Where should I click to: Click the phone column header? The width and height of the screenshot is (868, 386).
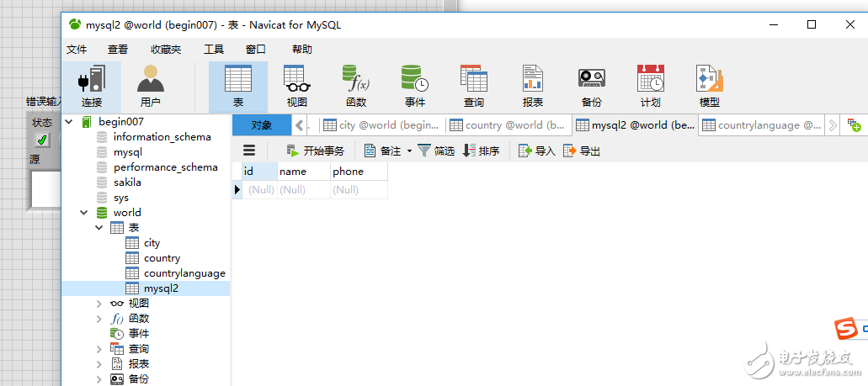(x=359, y=172)
